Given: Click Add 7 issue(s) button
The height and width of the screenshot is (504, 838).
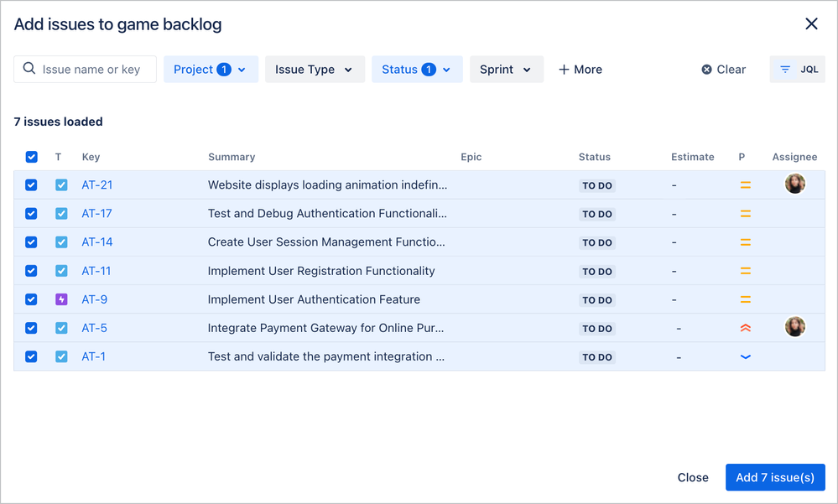Looking at the screenshot, I should (x=775, y=477).
